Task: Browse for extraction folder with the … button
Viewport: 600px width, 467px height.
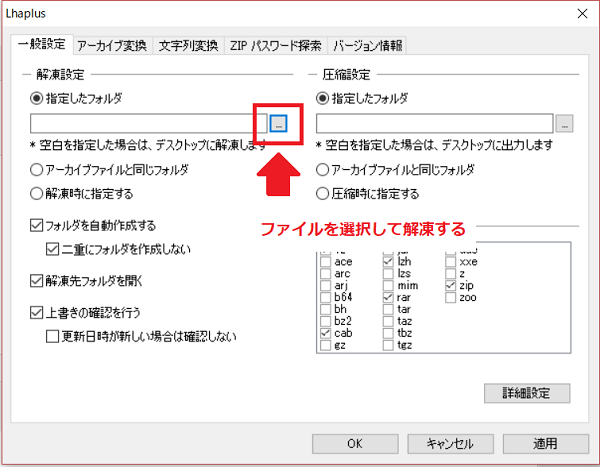Action: [278, 123]
